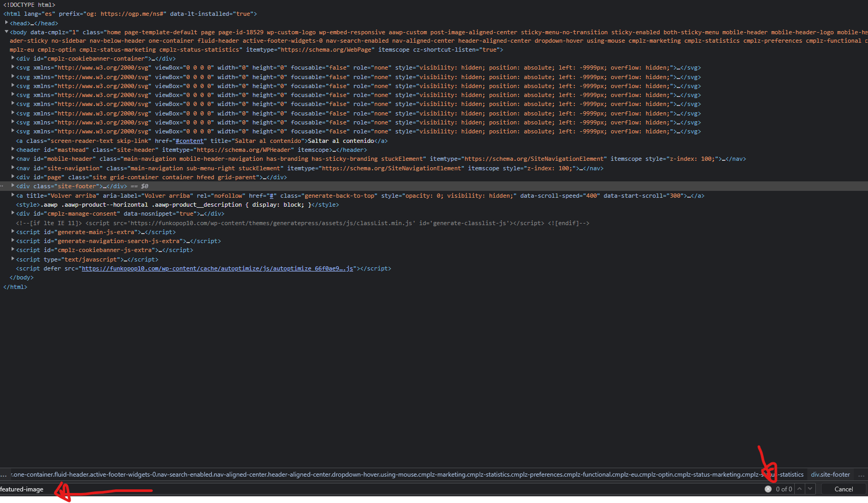Expand the mobile-header nav element
The image size is (868, 503).
13,158
